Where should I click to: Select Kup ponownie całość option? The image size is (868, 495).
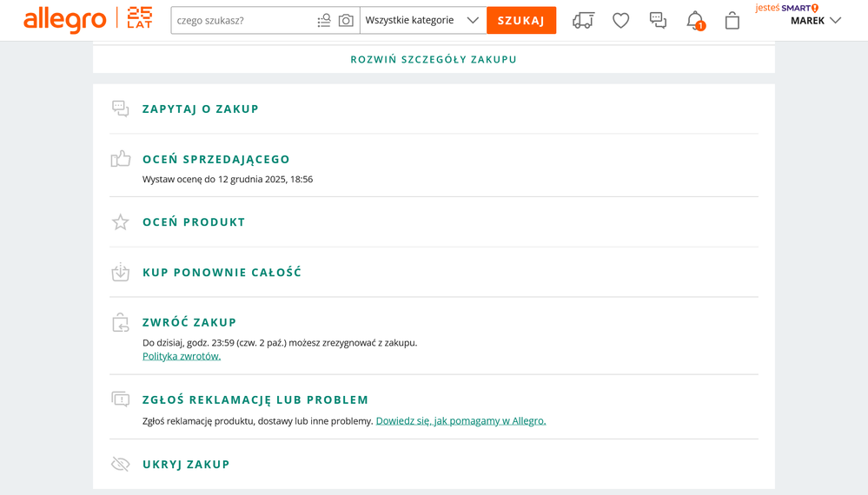click(x=222, y=273)
